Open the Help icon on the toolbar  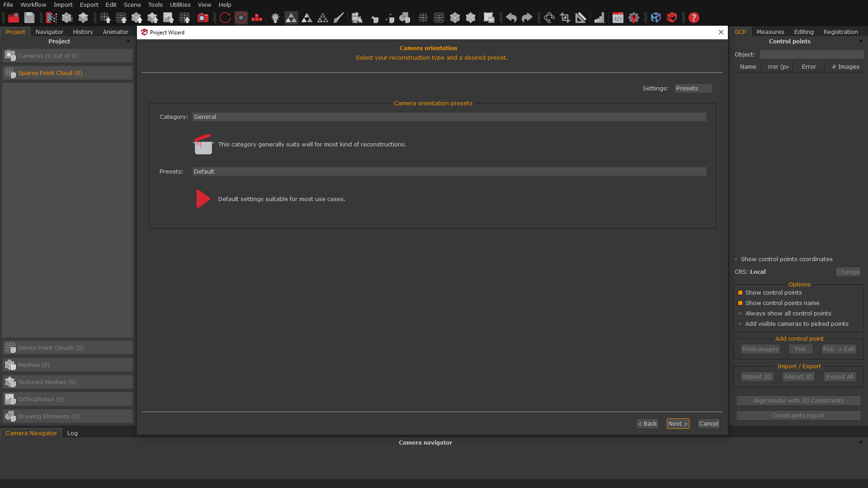[x=693, y=18]
